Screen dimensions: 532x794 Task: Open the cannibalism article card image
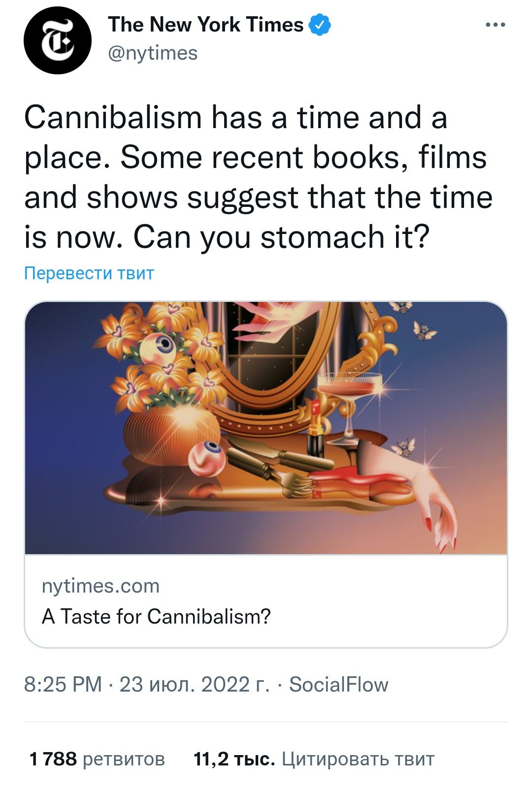click(266, 428)
